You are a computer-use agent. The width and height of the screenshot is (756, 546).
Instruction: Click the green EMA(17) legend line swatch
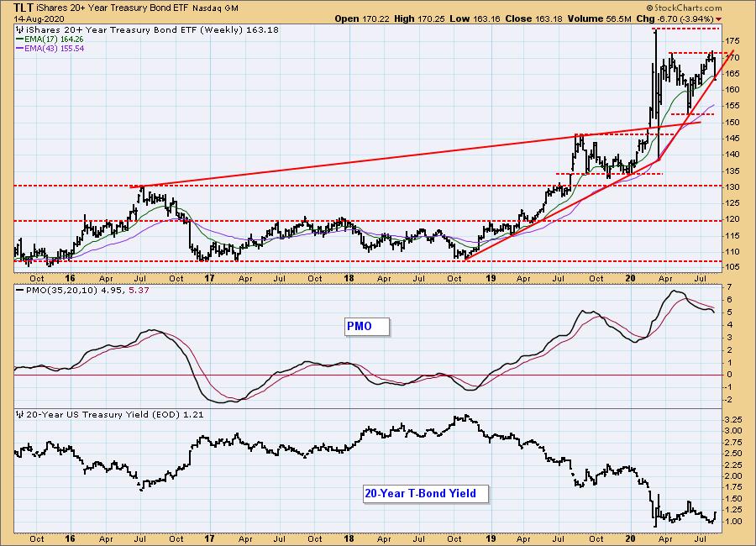[20, 39]
